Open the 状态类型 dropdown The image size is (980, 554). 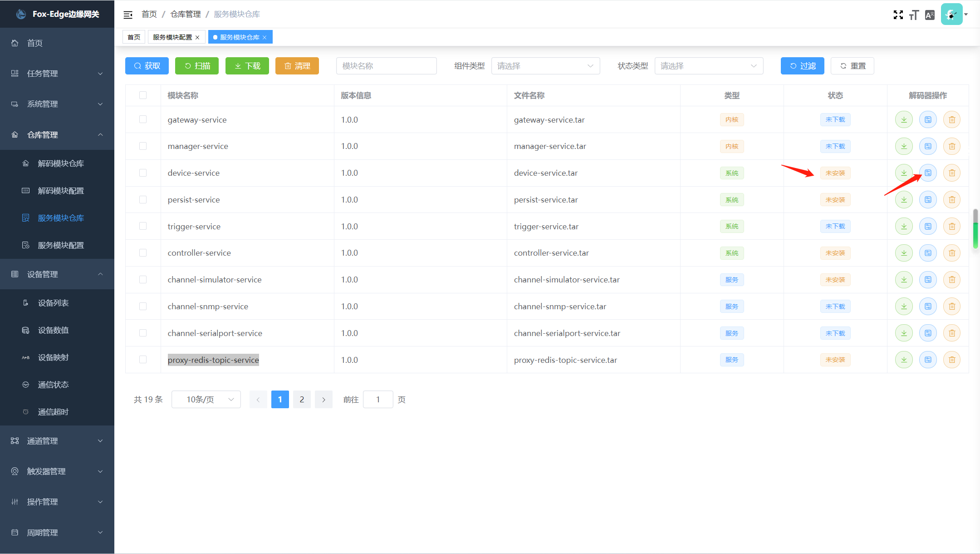click(709, 66)
